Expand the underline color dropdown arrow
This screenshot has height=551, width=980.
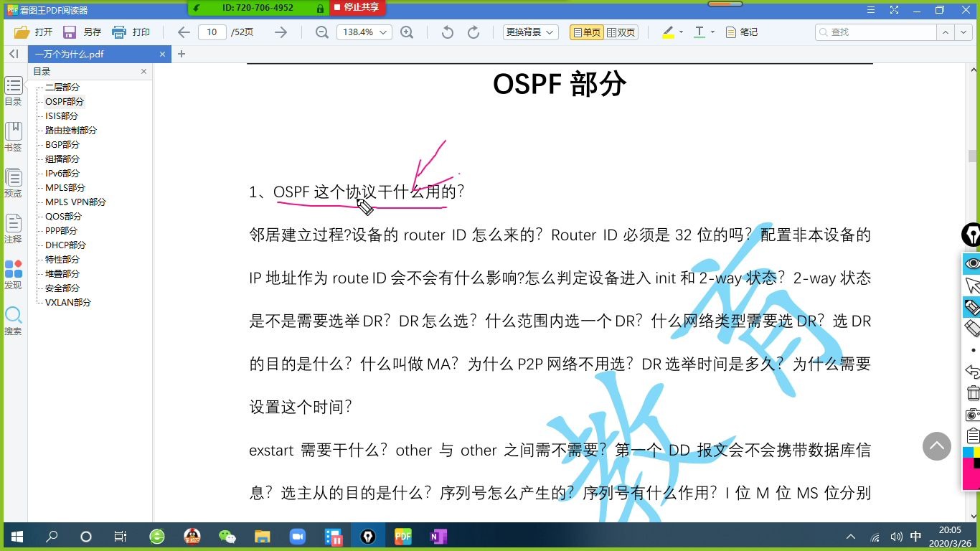(712, 32)
